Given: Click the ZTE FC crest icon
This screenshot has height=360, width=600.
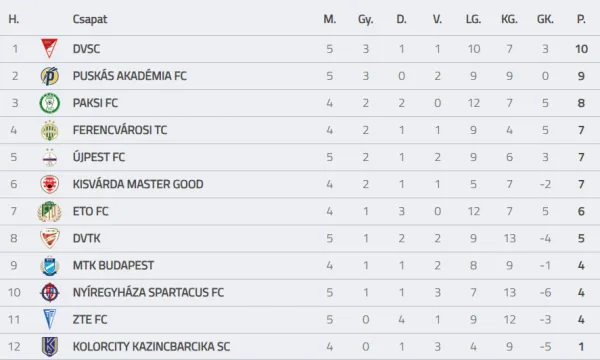Looking at the screenshot, I should tap(50, 319).
